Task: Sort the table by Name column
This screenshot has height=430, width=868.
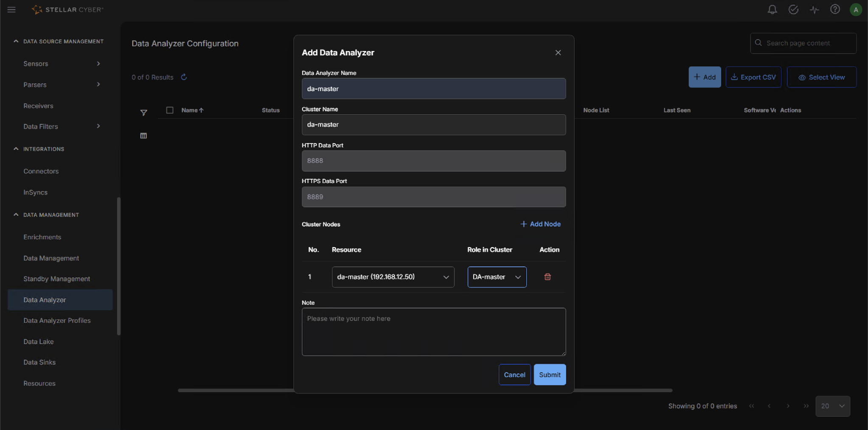Action: pos(192,110)
